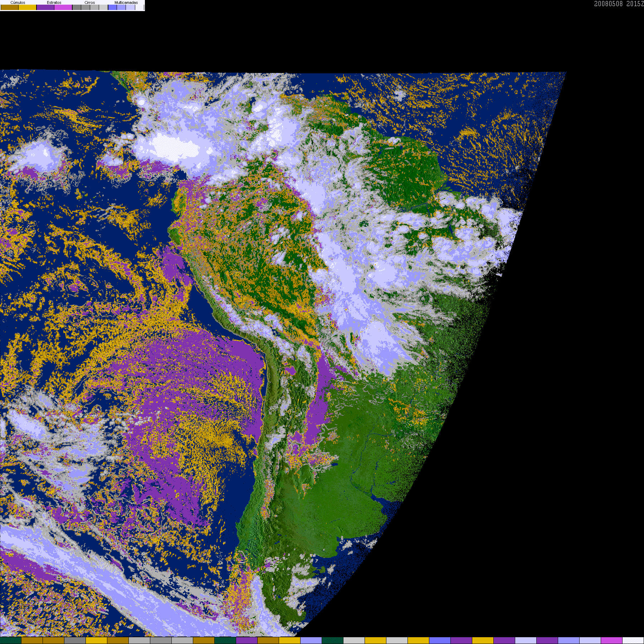Click the dark purple Estratos legend swatch
644x644 pixels.
(x=45, y=7)
